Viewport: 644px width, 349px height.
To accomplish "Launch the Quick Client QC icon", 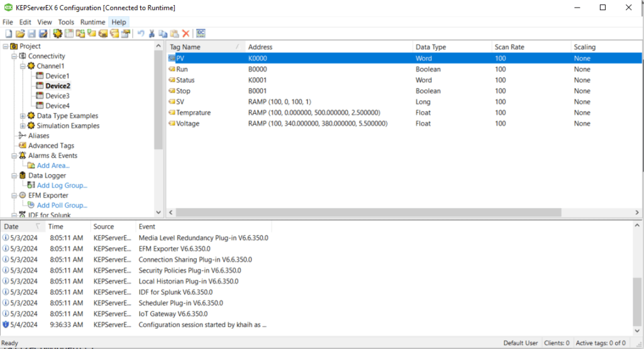I will [201, 33].
